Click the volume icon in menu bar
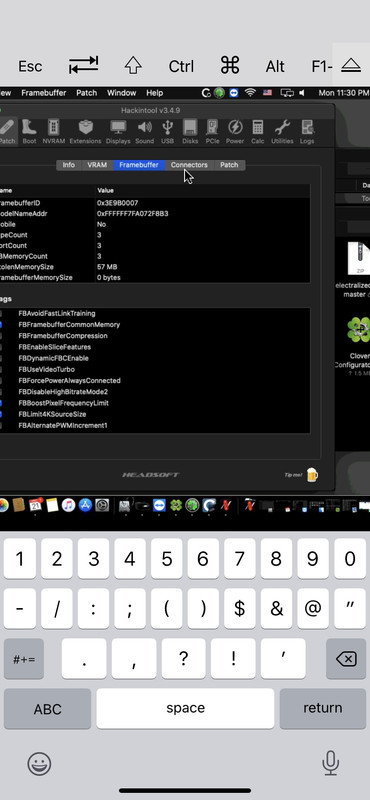This screenshot has width=370, height=800. pyautogui.click(x=302, y=93)
